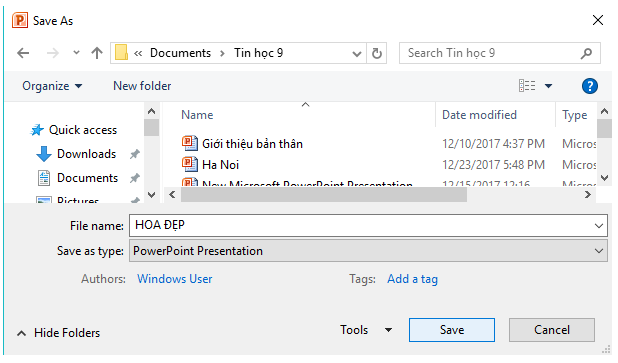Sort files by Date modified column
The width and height of the screenshot is (618, 363).
point(479,115)
